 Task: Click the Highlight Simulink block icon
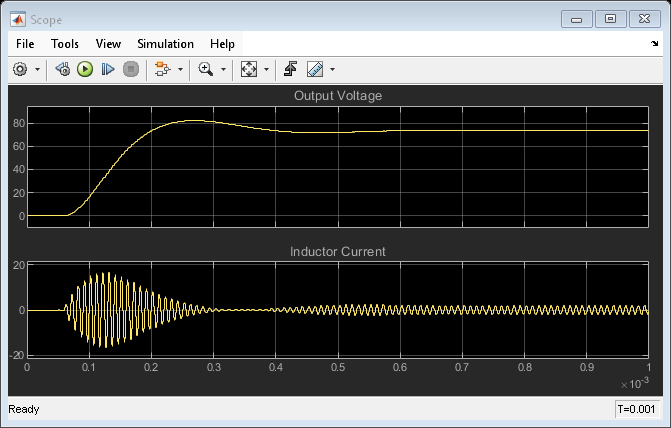pos(162,69)
